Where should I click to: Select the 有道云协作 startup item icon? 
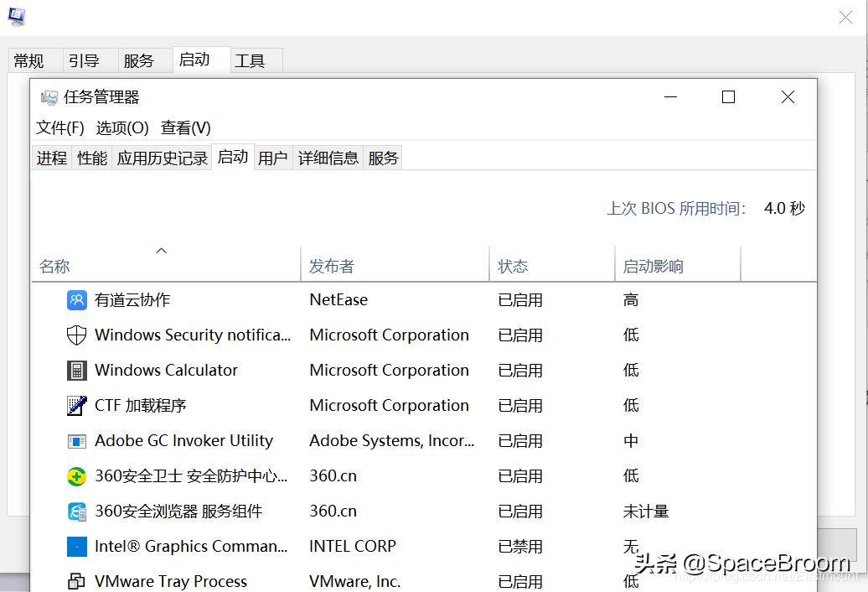(76, 299)
